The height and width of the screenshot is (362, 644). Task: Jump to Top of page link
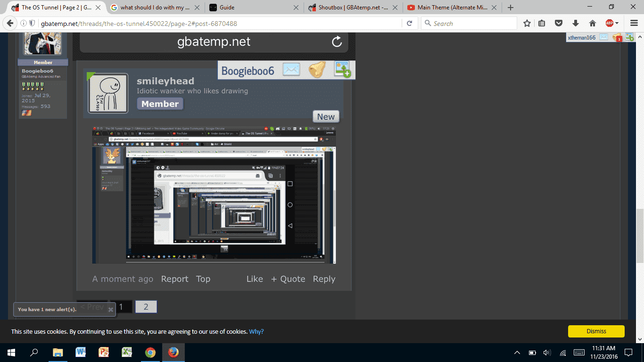(x=203, y=279)
